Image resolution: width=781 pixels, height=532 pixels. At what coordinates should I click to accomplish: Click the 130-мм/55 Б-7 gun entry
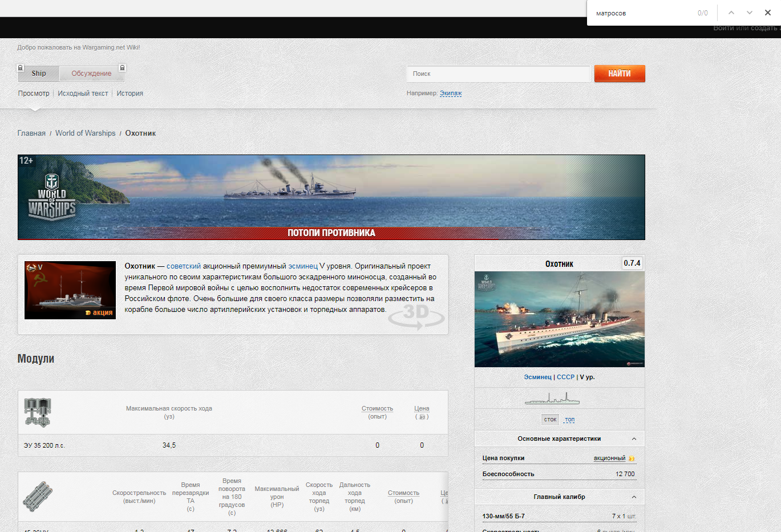pos(504,516)
